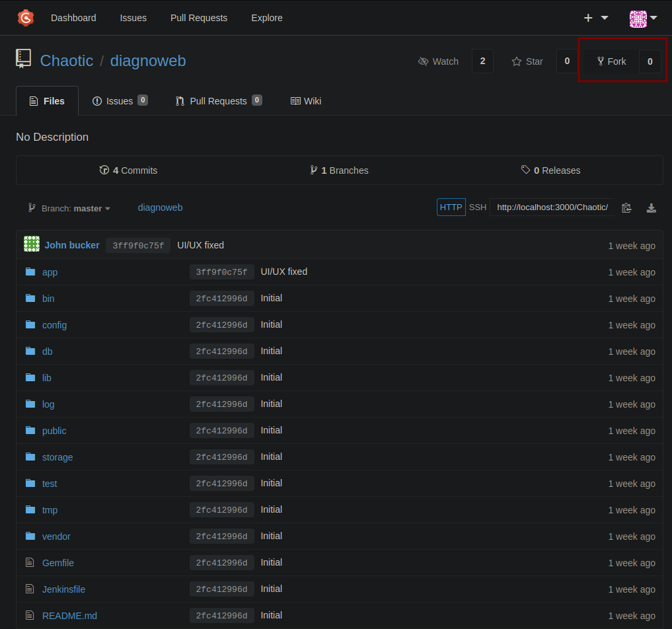The image size is (672, 629).
Task: Open Explore in the top navigation
Action: click(266, 18)
